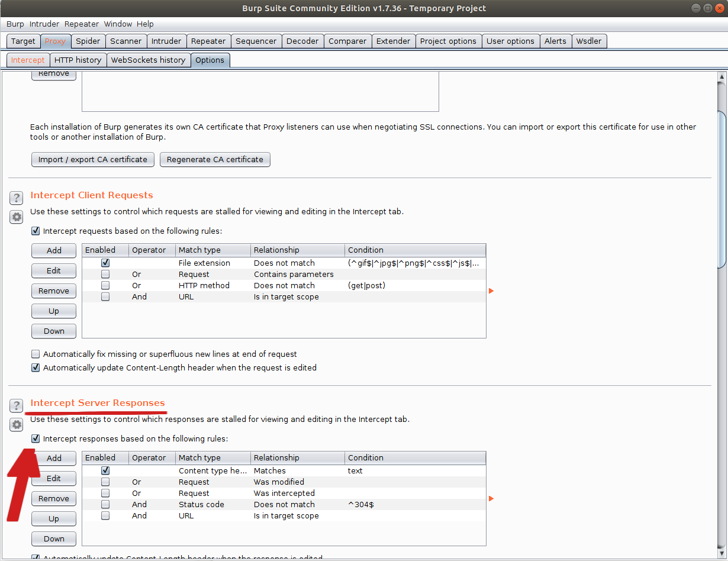Open the Comparer tab

347,41
